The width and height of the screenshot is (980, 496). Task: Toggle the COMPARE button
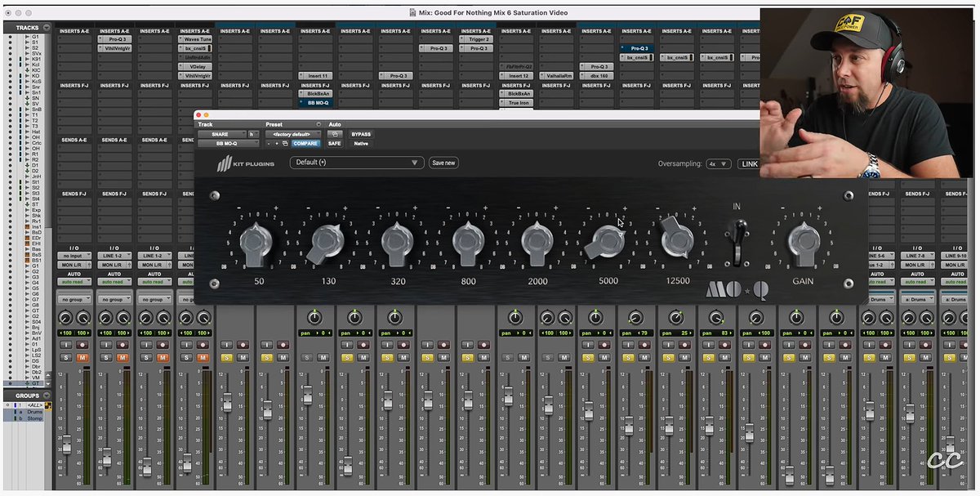(x=305, y=144)
